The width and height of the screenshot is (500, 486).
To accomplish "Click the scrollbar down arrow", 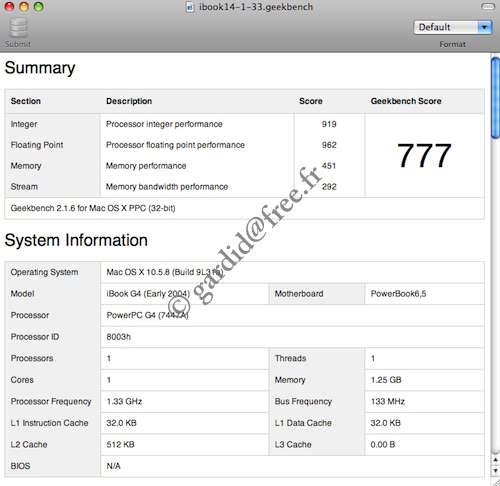I will (x=495, y=470).
